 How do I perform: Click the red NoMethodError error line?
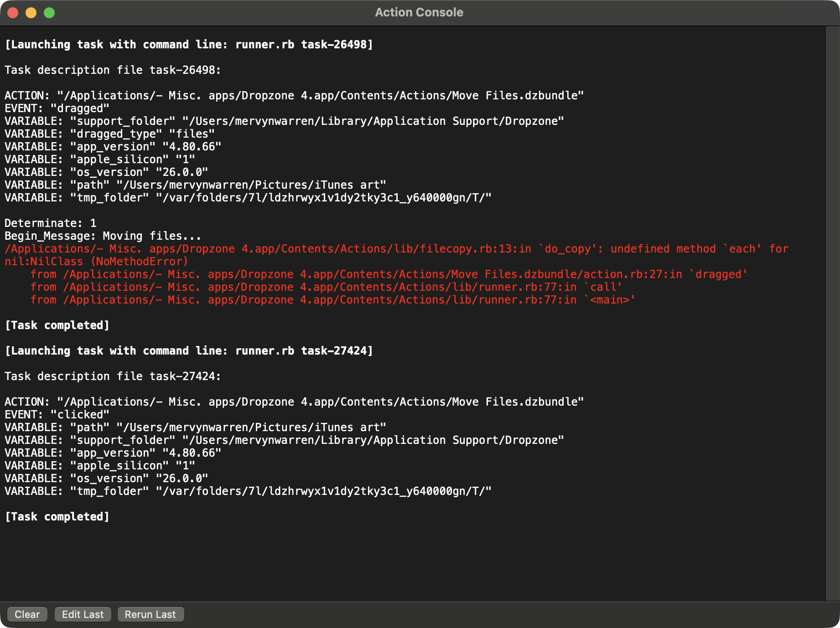(396, 249)
